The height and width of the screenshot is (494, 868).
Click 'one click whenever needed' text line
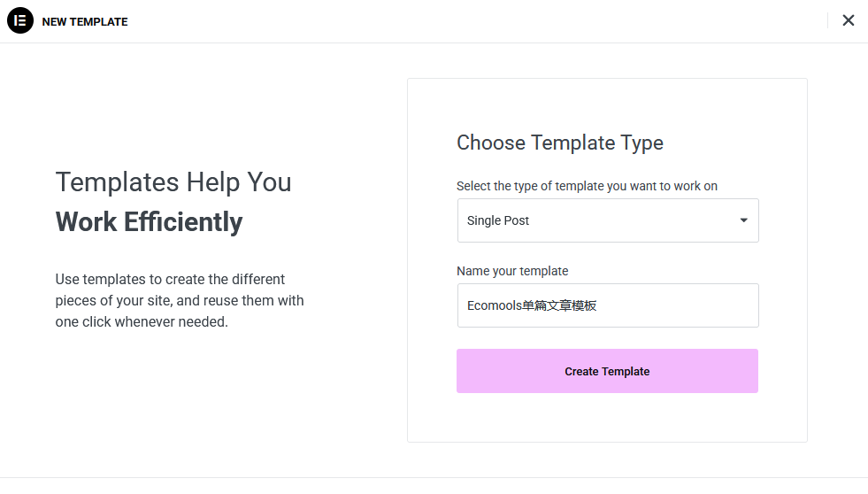[x=142, y=321]
